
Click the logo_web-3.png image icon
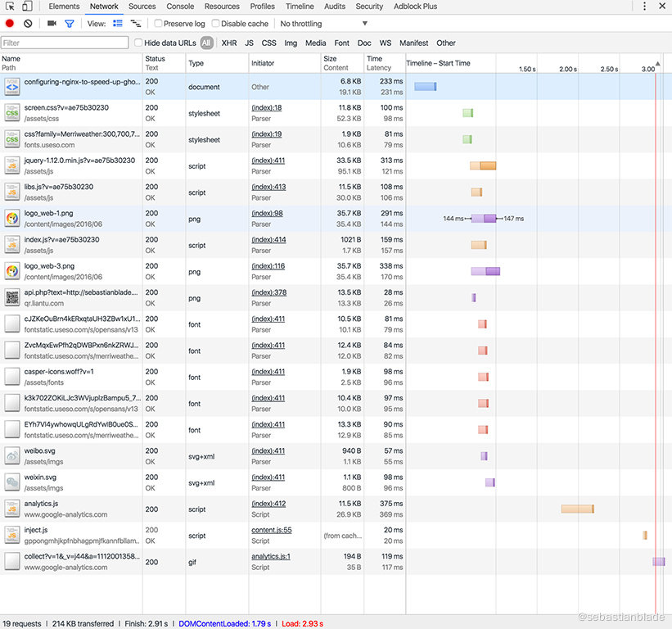pyautogui.click(x=12, y=271)
